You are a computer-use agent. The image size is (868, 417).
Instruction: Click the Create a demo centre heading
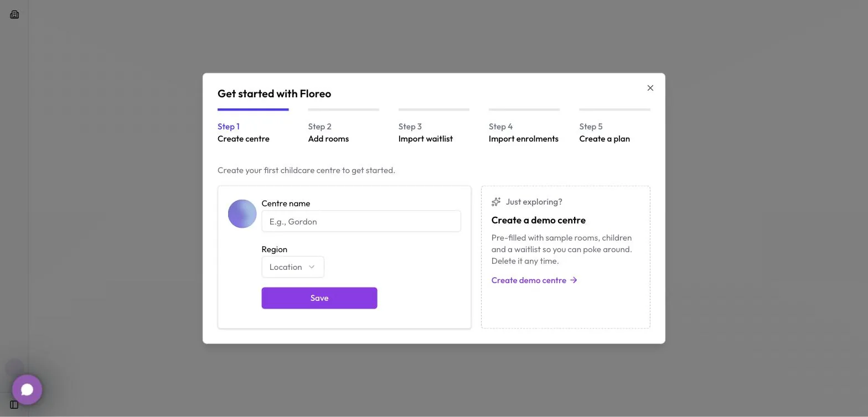coord(539,220)
